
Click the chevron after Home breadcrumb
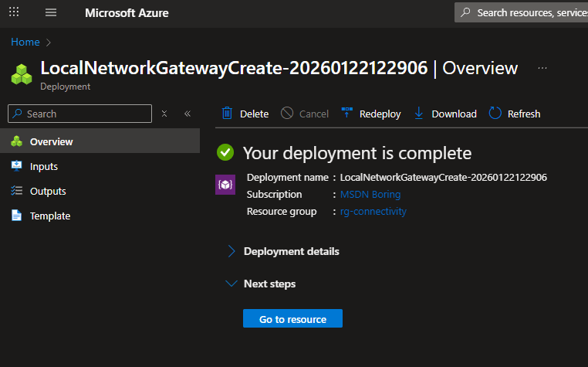coord(49,42)
